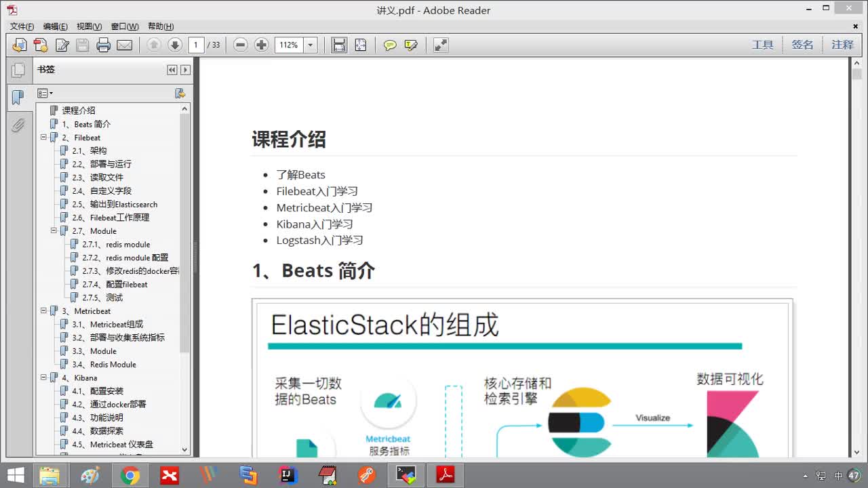Jump to 2.4、自定义字段 bookmark
The height and width of the screenshot is (488, 868).
point(102,191)
